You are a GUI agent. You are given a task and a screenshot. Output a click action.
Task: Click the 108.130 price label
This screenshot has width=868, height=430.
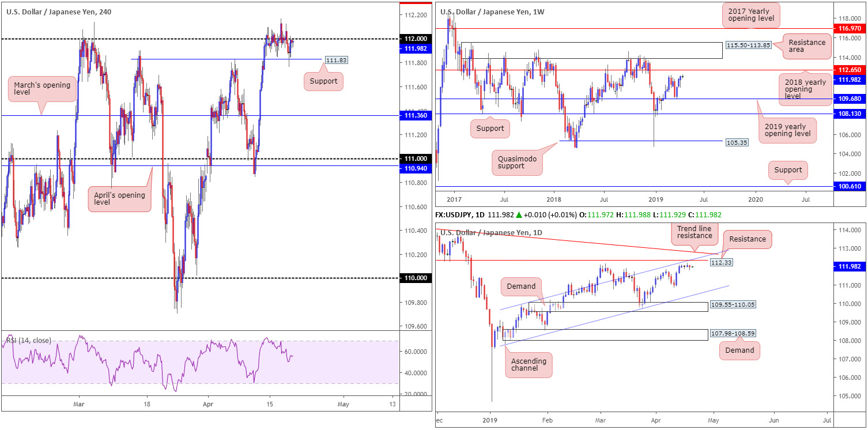(851, 114)
